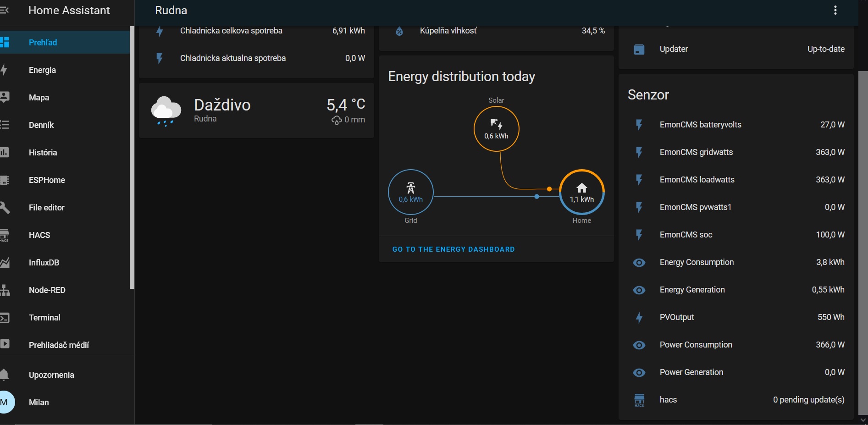The height and width of the screenshot is (425, 868).
Task: Click the EmonCMS batteryvolts bolt icon
Action: (639, 125)
